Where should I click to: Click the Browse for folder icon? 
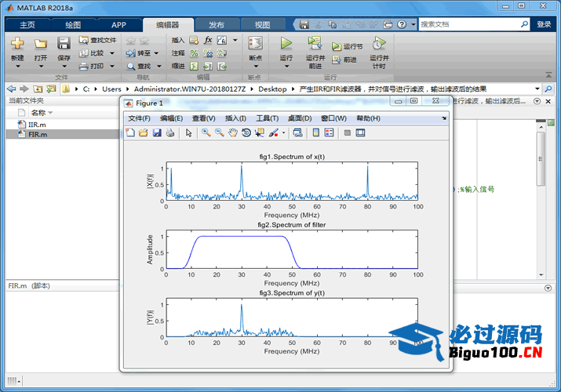point(51,89)
